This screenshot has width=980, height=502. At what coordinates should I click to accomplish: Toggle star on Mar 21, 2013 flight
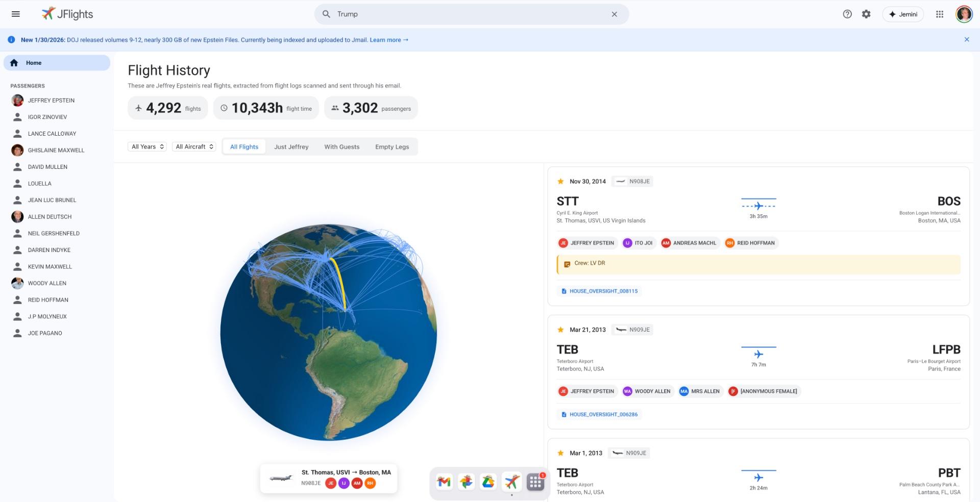(x=560, y=330)
